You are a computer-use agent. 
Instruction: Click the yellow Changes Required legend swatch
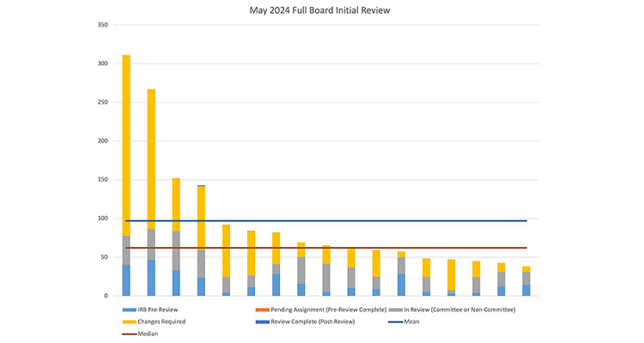[130, 322]
